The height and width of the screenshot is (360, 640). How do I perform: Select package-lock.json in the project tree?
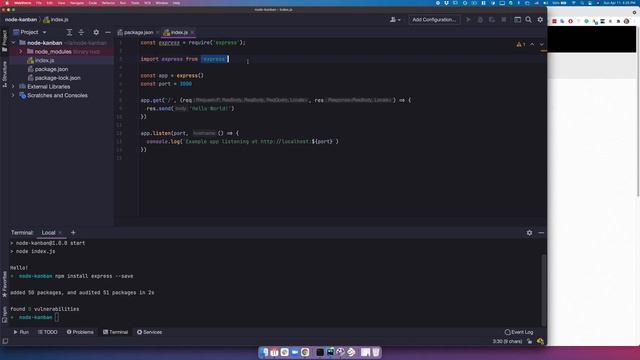click(57, 78)
